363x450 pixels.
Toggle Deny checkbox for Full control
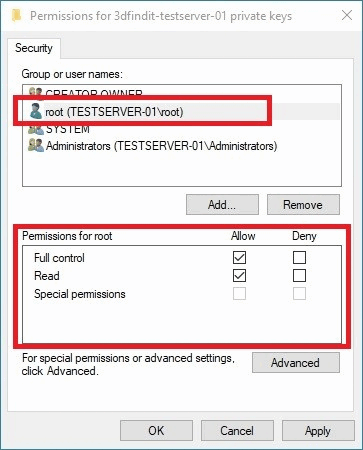click(299, 257)
